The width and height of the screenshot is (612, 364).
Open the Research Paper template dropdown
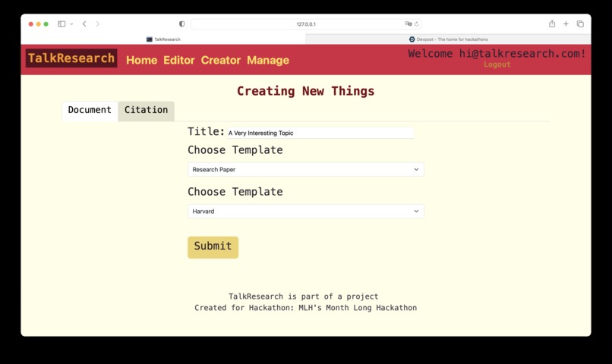[x=305, y=170]
